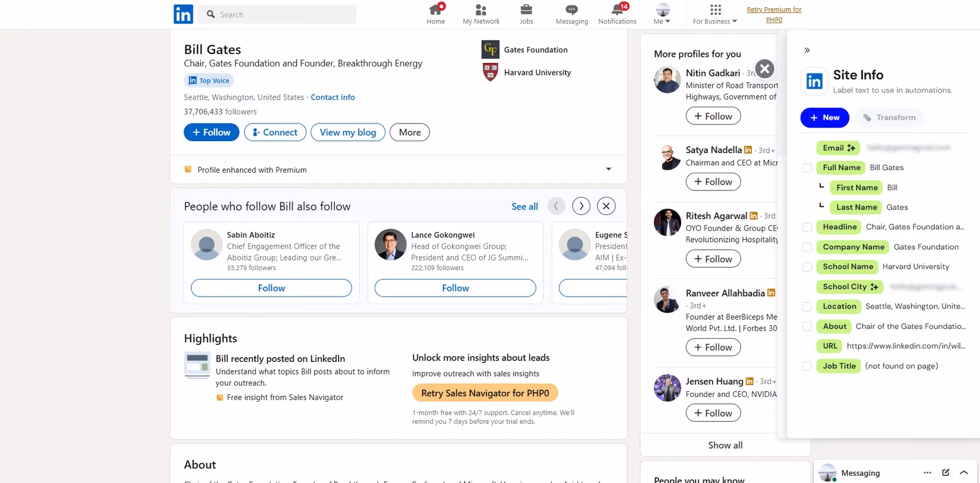Expand the Messaging dock chevron
This screenshot has width=980, height=483.
964,472
